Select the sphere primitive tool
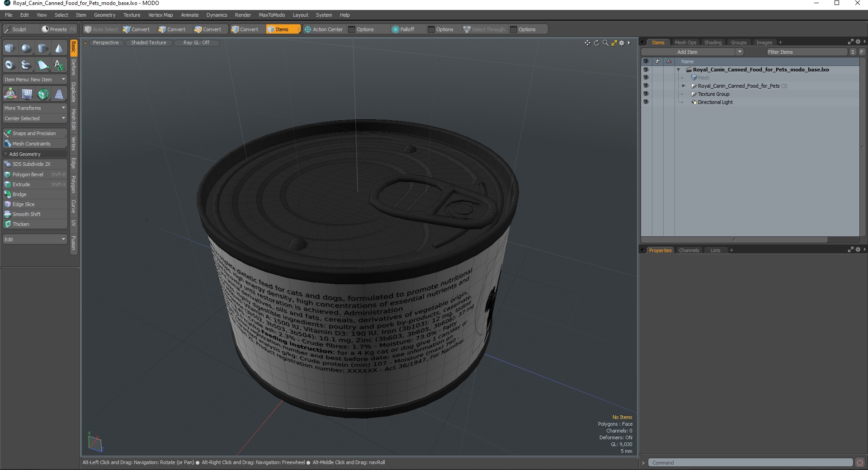The width and height of the screenshot is (868, 470). click(x=26, y=48)
